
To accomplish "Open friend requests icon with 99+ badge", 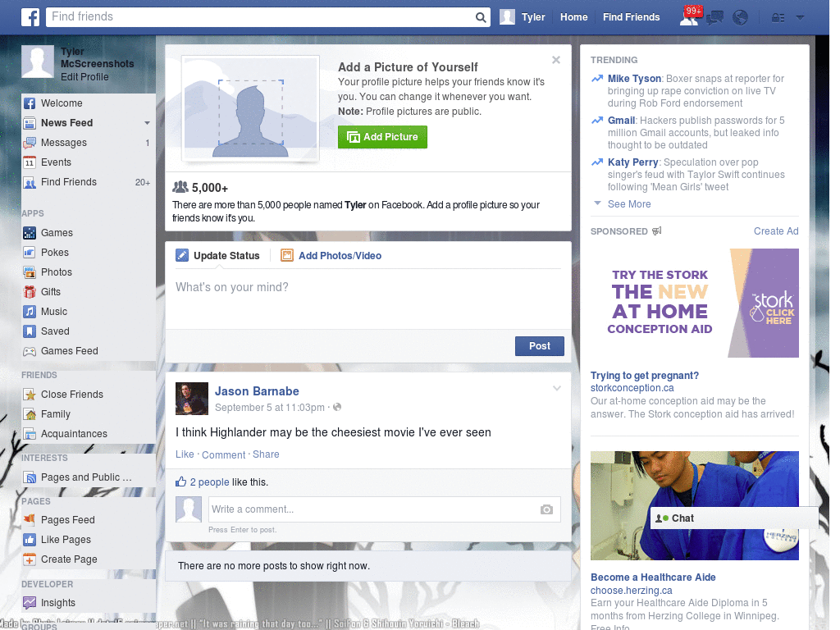I will coord(689,17).
